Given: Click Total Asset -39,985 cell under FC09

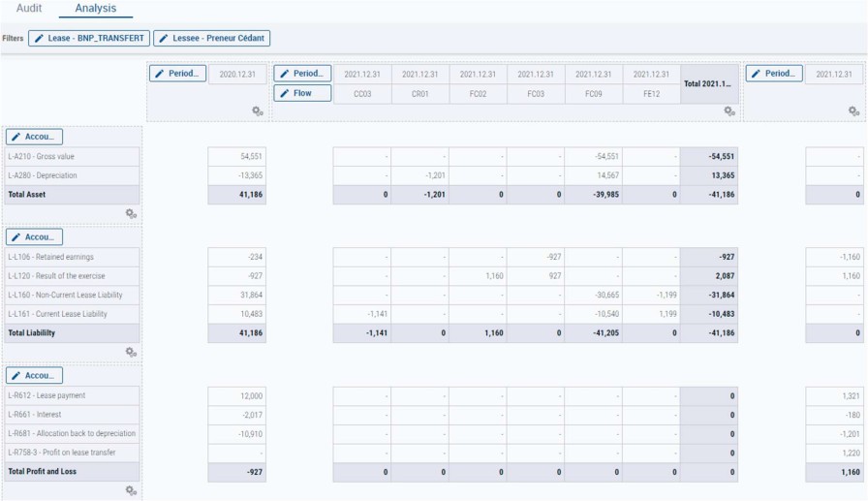Looking at the screenshot, I should pyautogui.click(x=594, y=195).
